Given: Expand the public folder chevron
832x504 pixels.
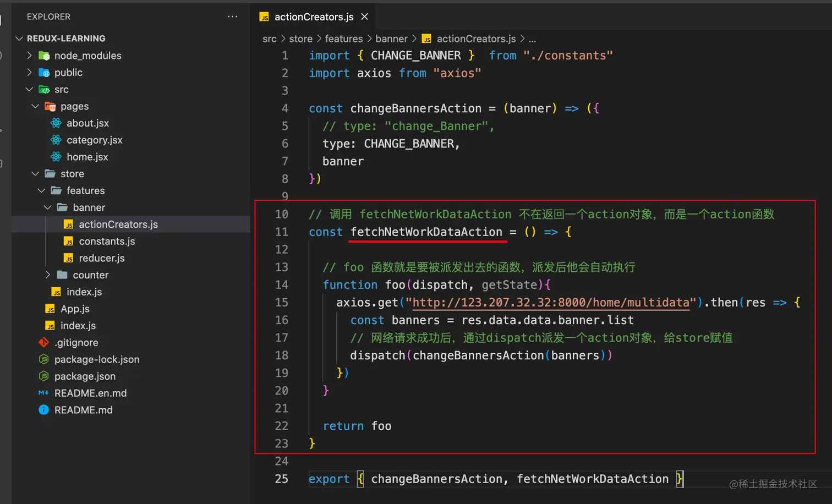Looking at the screenshot, I should 30,72.
